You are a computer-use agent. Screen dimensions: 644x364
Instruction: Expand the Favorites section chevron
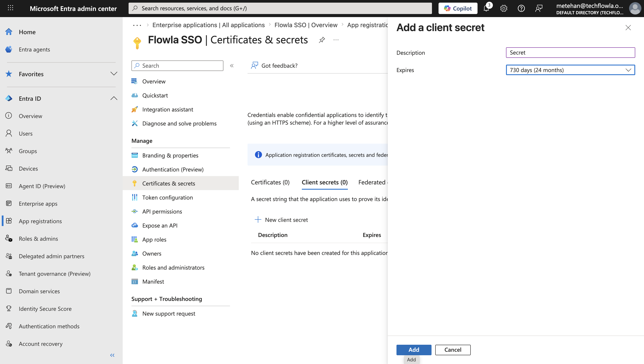(x=114, y=74)
